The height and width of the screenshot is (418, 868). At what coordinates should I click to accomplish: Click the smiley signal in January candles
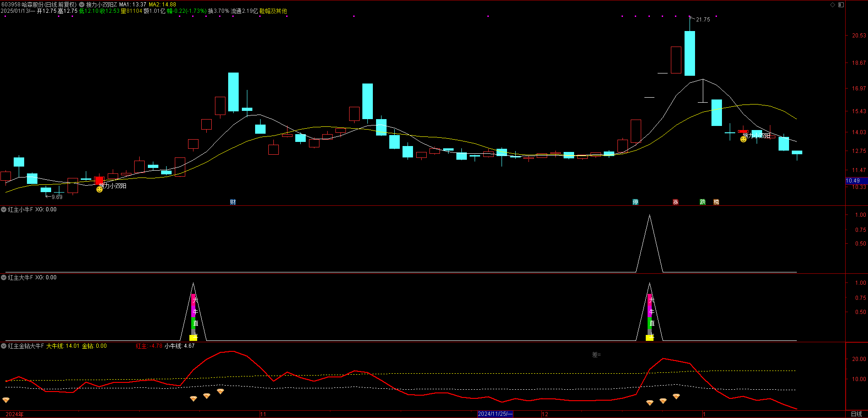[x=743, y=139]
